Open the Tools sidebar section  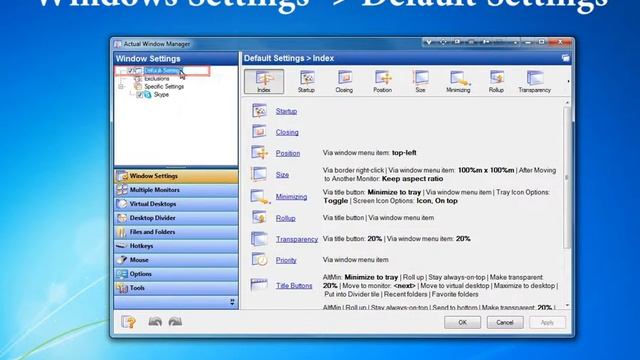(x=176, y=288)
